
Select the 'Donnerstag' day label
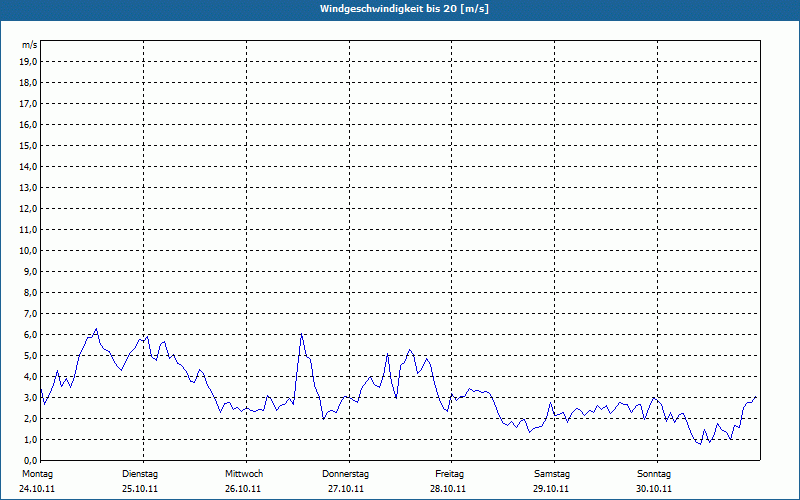coord(345,474)
